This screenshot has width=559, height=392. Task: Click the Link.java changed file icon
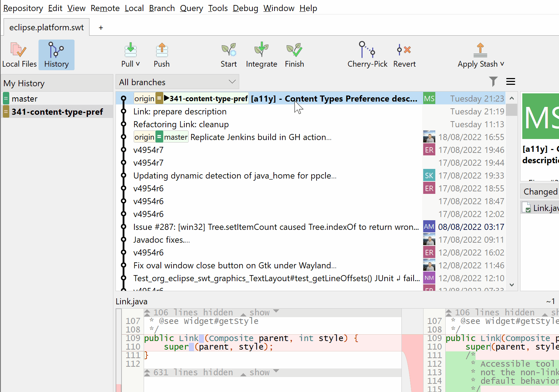526,208
